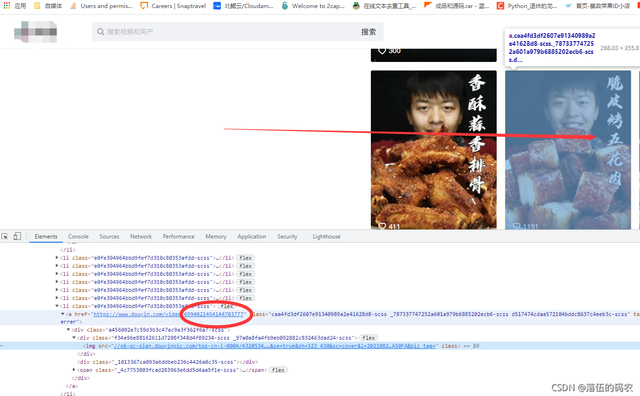Select the div class _1013367ca093 row
The image size is (640, 396).
point(169,362)
